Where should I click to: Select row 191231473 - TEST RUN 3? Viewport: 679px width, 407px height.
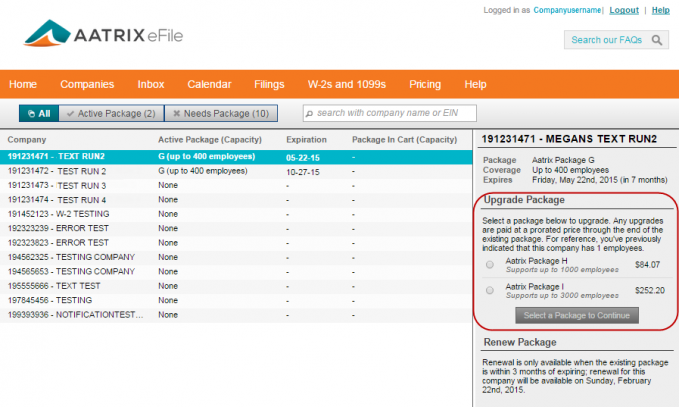coord(236,186)
